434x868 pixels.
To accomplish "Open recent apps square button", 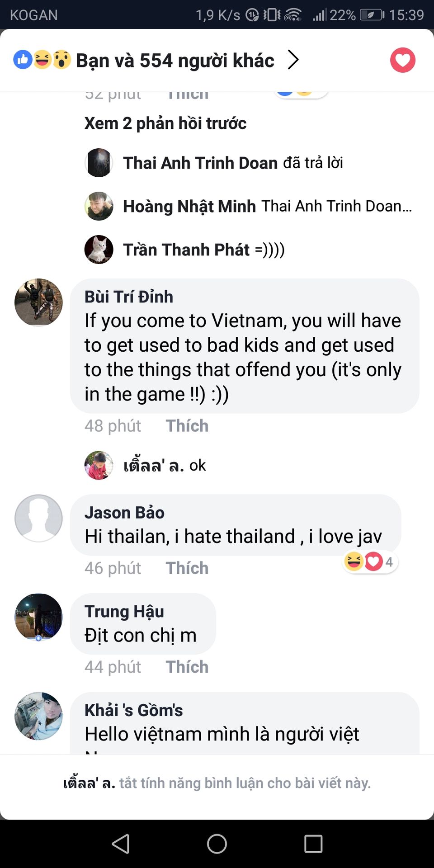I will [x=313, y=844].
